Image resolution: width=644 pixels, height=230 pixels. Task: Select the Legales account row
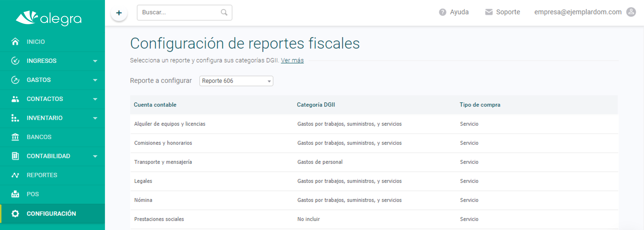coord(374,181)
